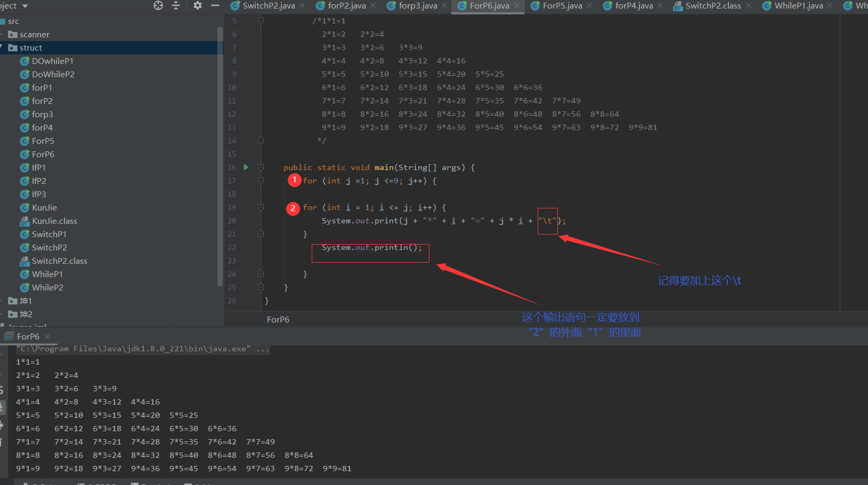Viewport: 868px width, 485px height.
Task: Close the SwitchP2.class tab
Action: [x=749, y=5]
